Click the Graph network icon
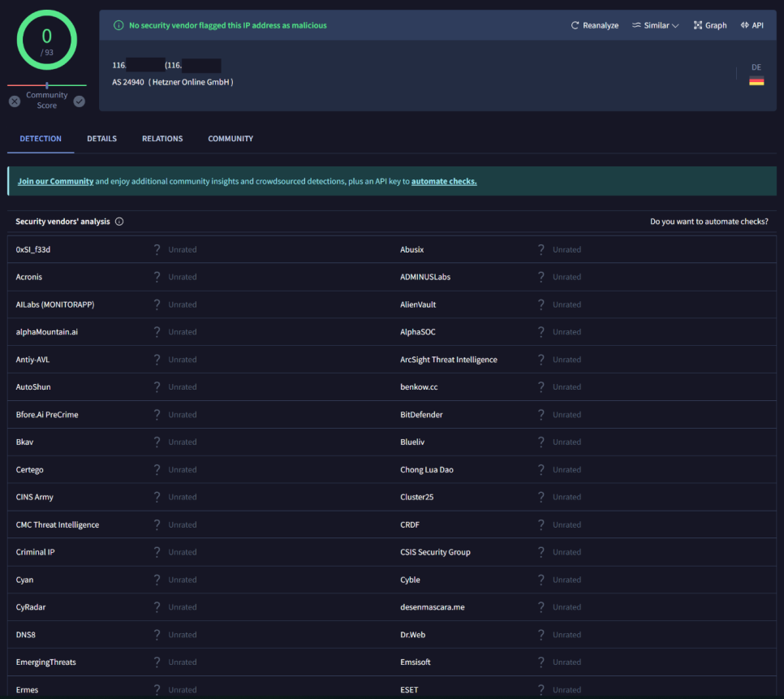Image resolution: width=784 pixels, height=699 pixels. click(697, 25)
